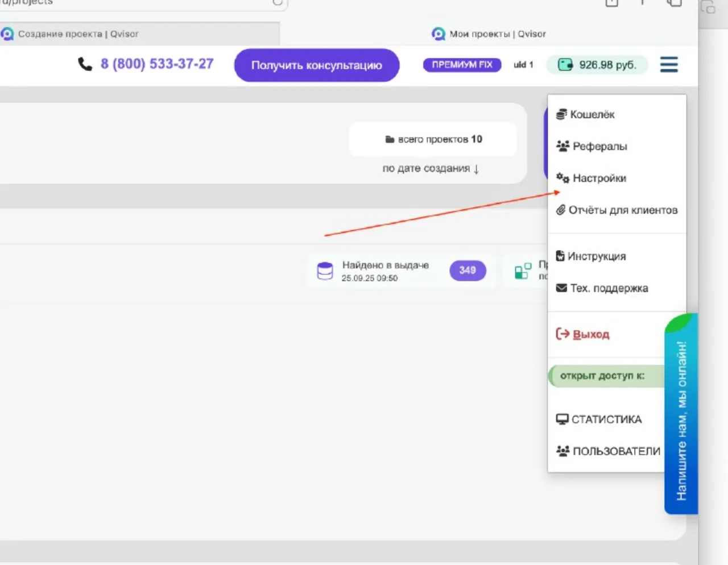Image resolution: width=728 pixels, height=565 pixels.
Task: Switch to Создание проекта browser tab
Action: tap(139, 34)
